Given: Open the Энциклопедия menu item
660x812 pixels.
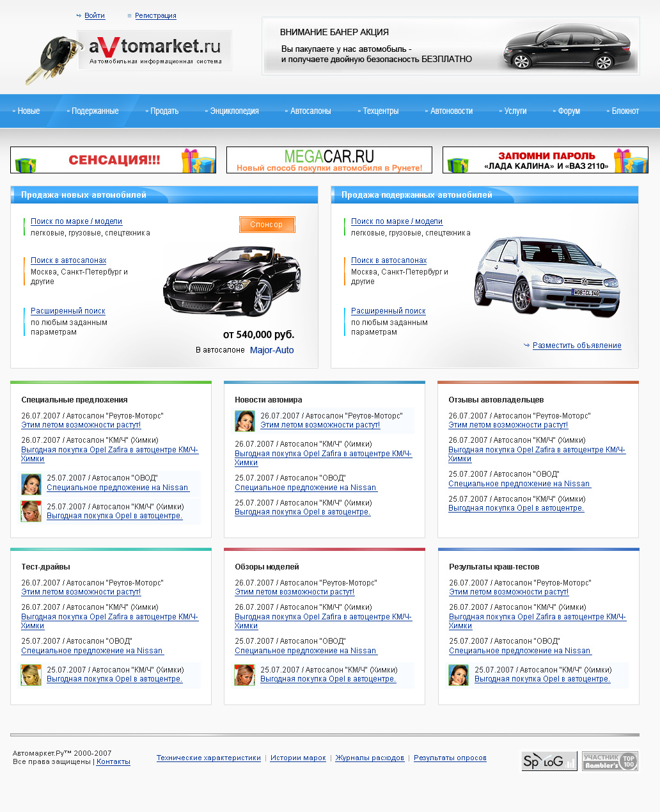Looking at the screenshot, I should click(x=235, y=111).
